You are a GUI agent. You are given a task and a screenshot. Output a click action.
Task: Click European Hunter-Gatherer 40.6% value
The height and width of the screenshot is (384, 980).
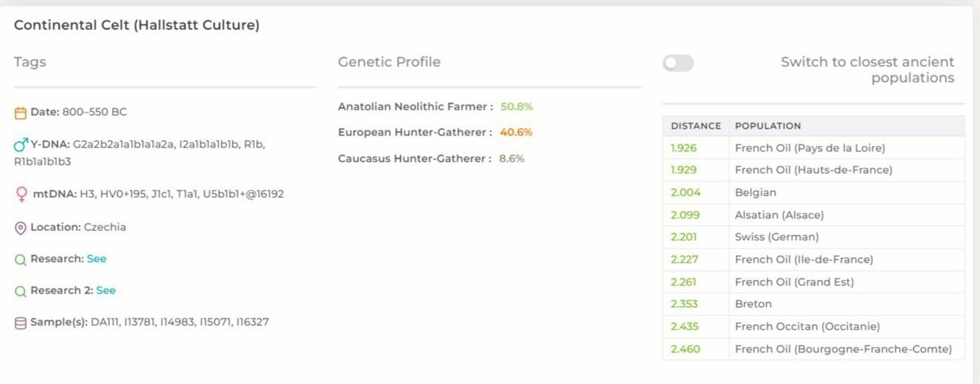(516, 133)
